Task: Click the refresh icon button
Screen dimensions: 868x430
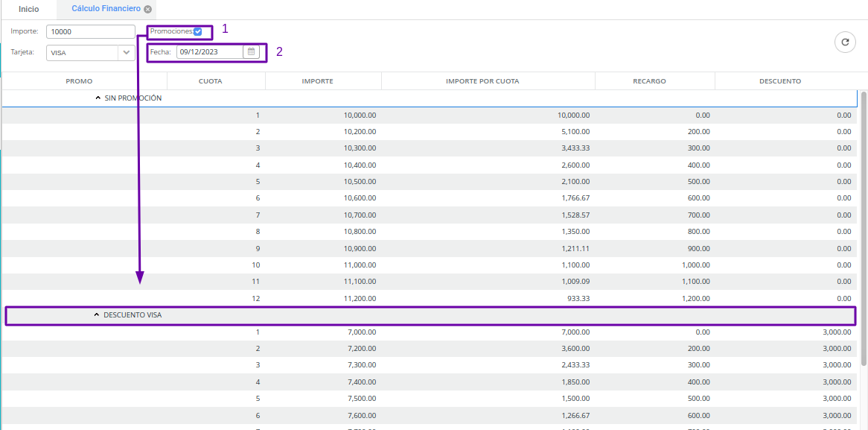Action: tap(845, 42)
